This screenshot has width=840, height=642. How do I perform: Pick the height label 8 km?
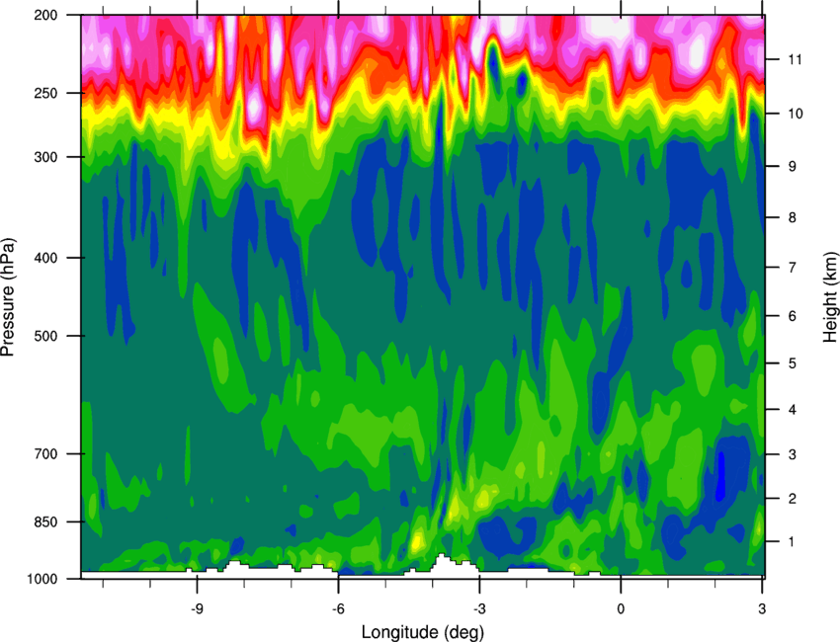(x=792, y=217)
